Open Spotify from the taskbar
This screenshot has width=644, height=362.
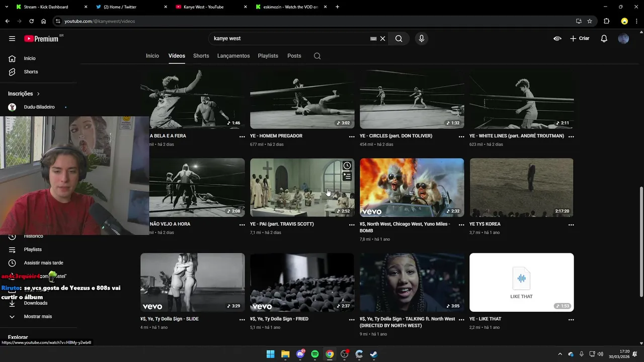click(315, 354)
